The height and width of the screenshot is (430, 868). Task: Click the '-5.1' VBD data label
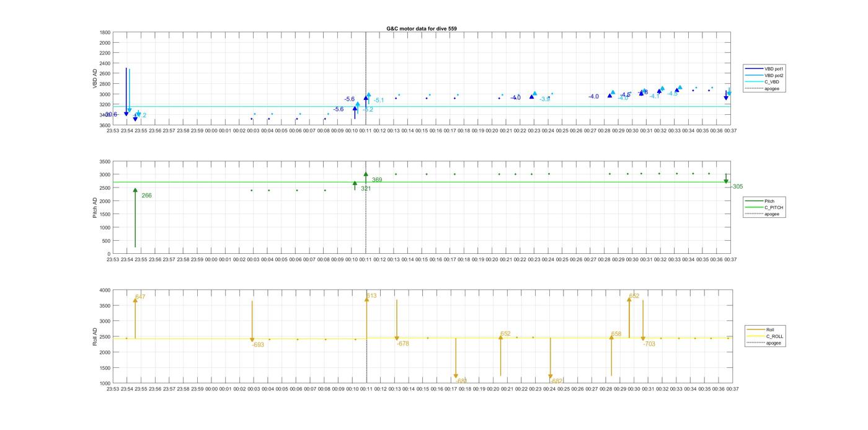[x=378, y=101]
